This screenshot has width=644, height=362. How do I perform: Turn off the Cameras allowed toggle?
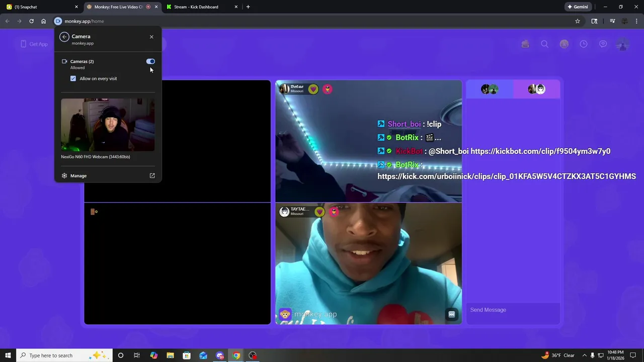coord(150,61)
